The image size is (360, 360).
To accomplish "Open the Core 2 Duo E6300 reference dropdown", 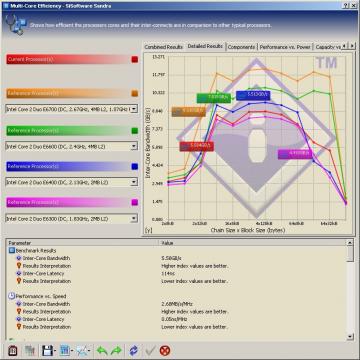I will coord(134,219).
